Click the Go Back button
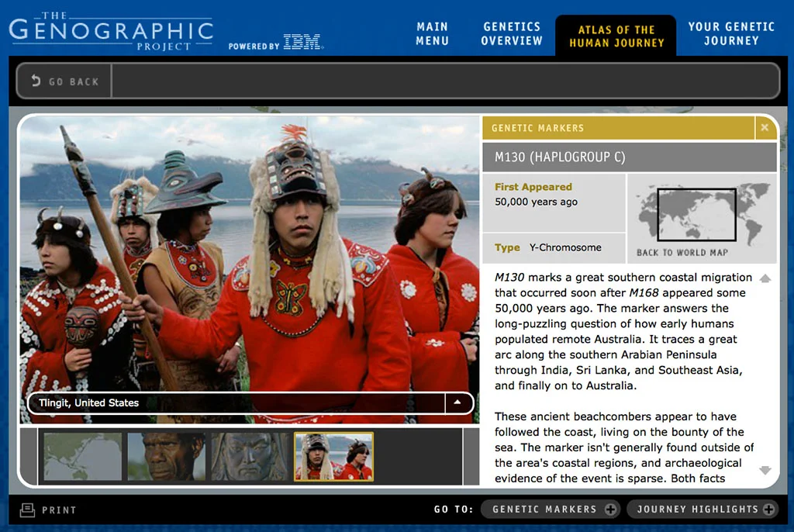The image size is (794, 532). pyautogui.click(x=64, y=81)
